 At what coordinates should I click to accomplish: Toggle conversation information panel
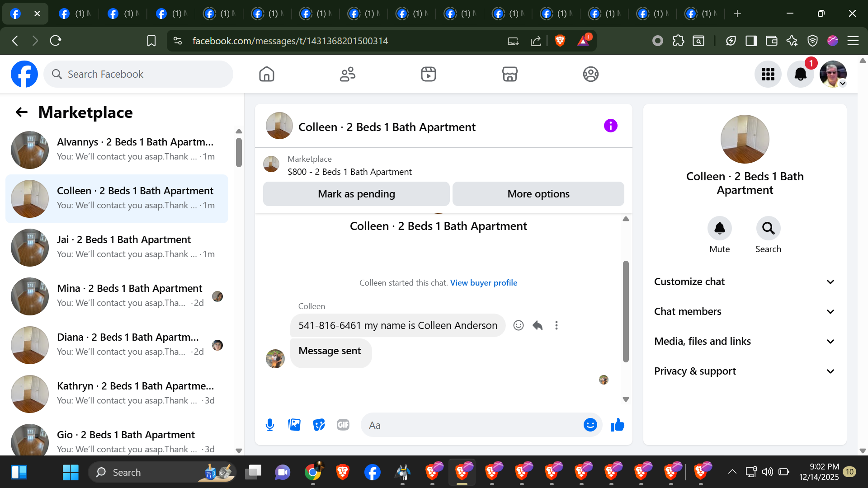tap(610, 126)
